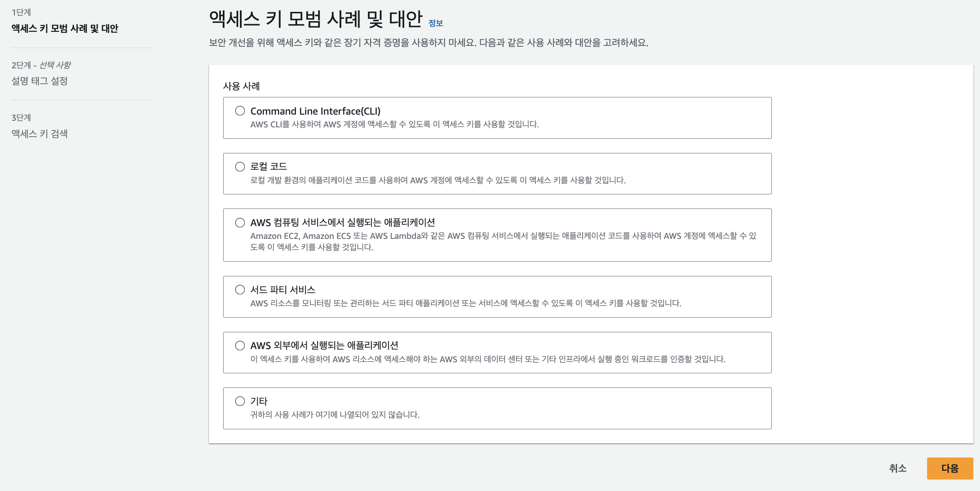Click the 1단계 step label
The height and width of the screenshot is (491, 980).
tap(21, 12)
